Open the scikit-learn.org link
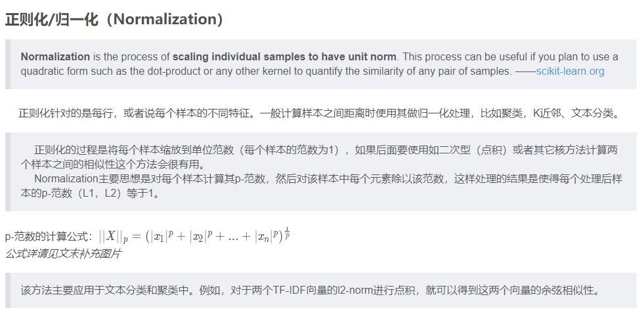 click(x=570, y=71)
